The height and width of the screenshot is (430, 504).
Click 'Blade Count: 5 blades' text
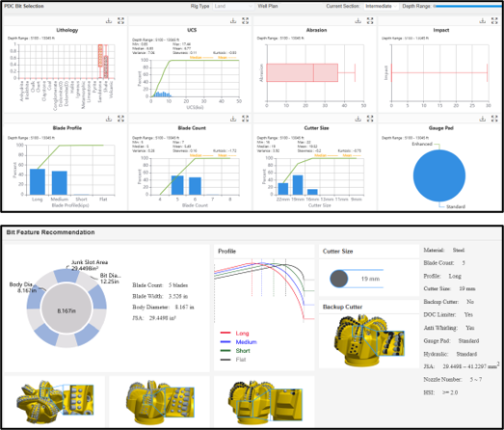click(160, 285)
